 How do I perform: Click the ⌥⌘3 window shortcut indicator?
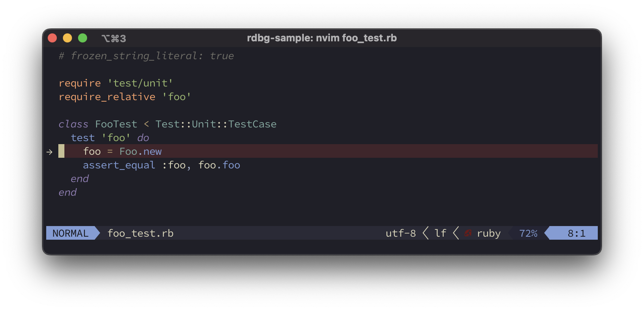point(114,38)
